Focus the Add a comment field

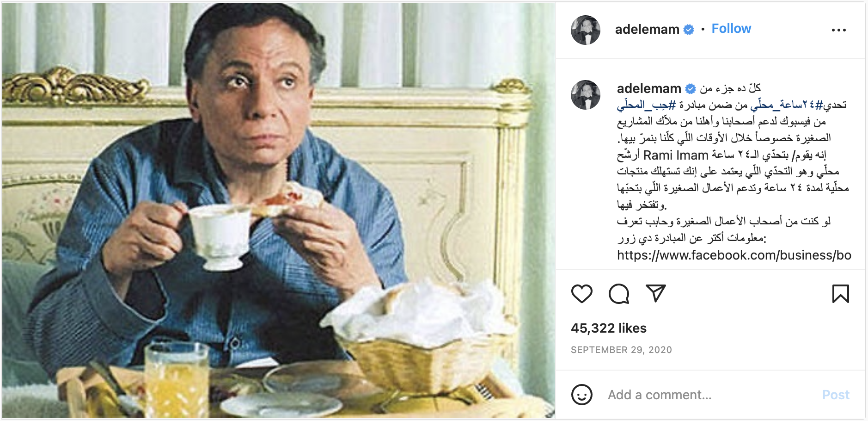click(712, 395)
